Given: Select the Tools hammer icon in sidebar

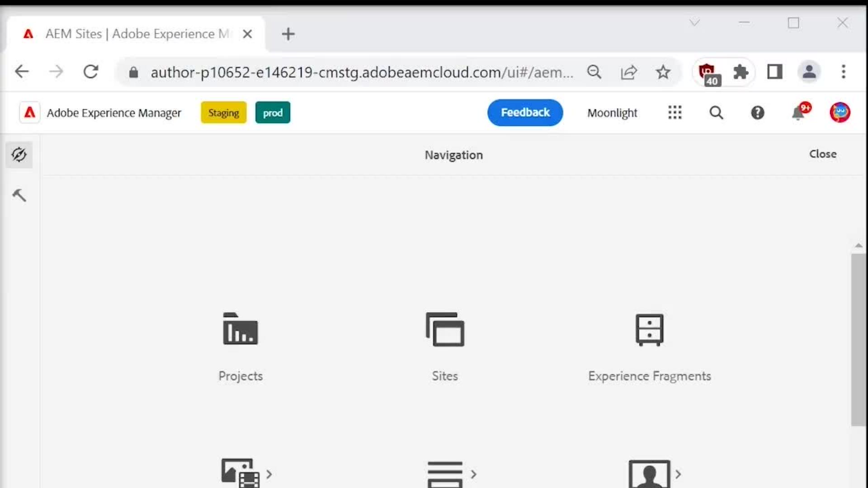Looking at the screenshot, I should click(x=19, y=195).
